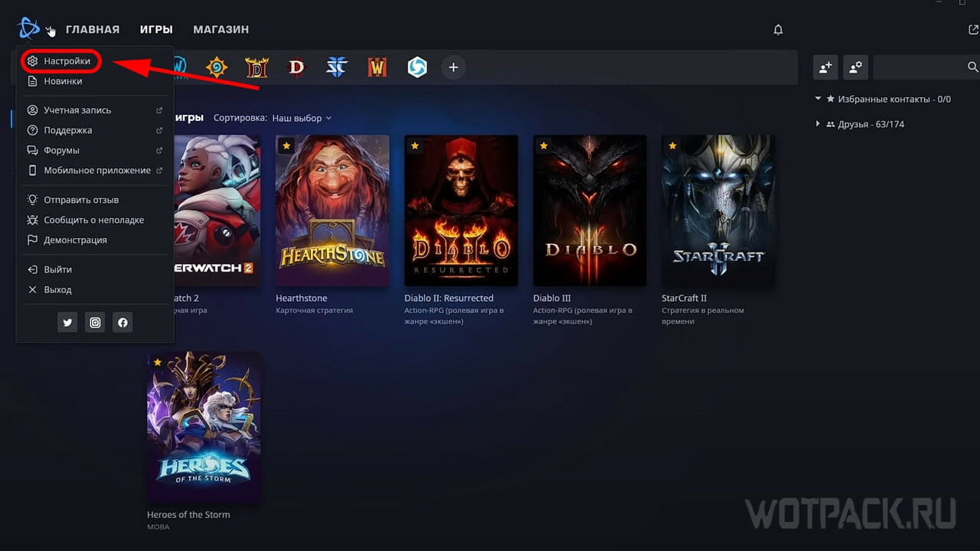Open the Facebook social link
Screen dimensions: 980x551
(x=122, y=323)
